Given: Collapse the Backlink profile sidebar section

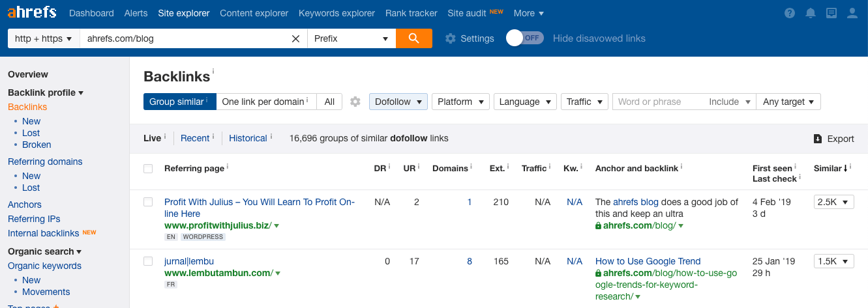Looking at the screenshot, I should tap(46, 92).
